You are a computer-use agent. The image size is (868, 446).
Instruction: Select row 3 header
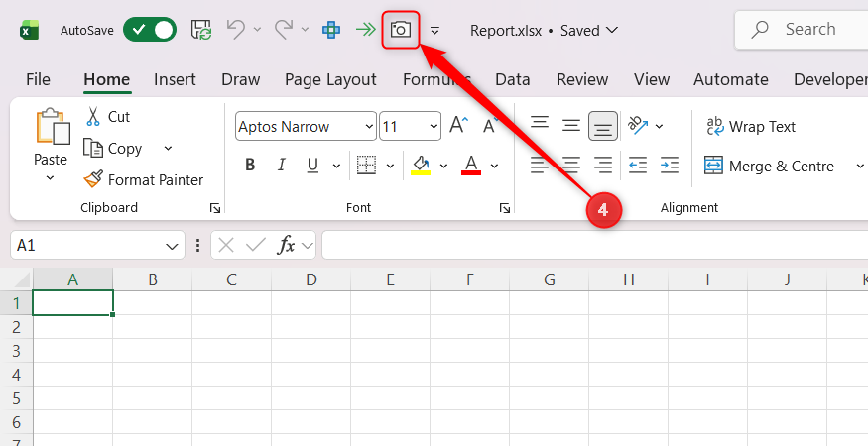[16, 351]
